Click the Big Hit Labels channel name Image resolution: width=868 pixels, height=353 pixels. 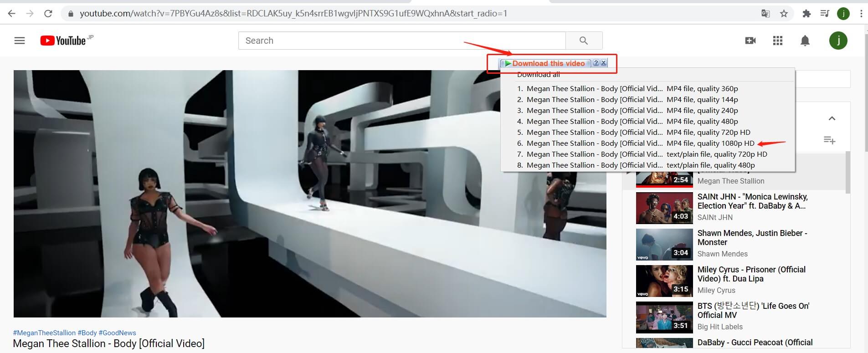click(720, 327)
